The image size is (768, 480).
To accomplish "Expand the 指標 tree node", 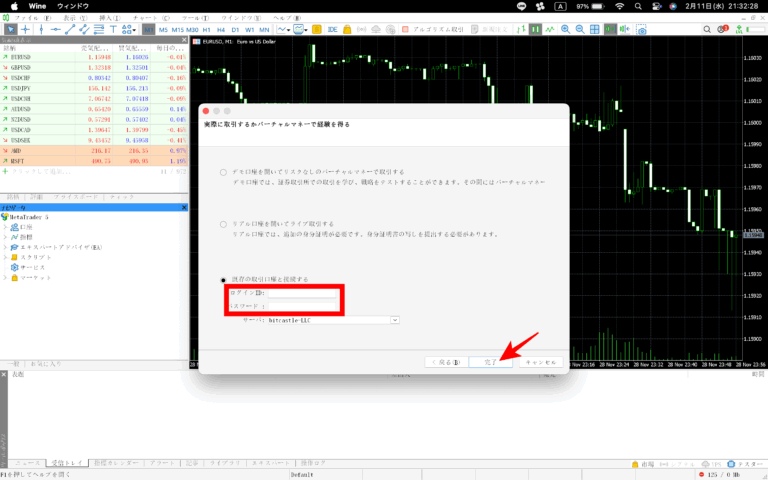I will coord(5,237).
